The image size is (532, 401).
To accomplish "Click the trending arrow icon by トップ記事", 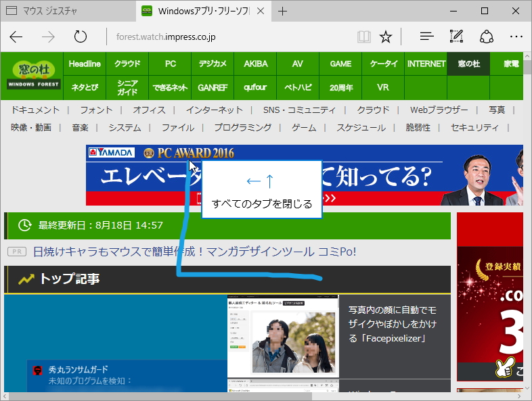I will pyautogui.click(x=26, y=279).
